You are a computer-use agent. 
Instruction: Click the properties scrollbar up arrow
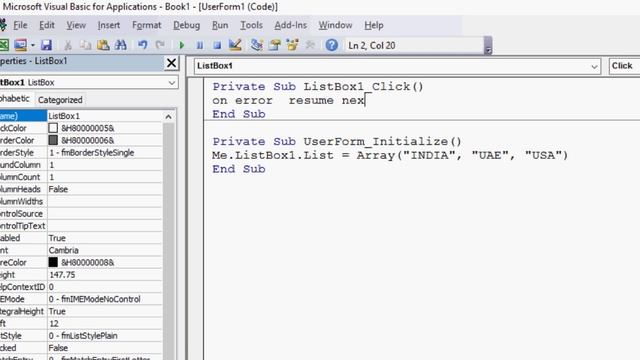pyautogui.click(x=168, y=117)
